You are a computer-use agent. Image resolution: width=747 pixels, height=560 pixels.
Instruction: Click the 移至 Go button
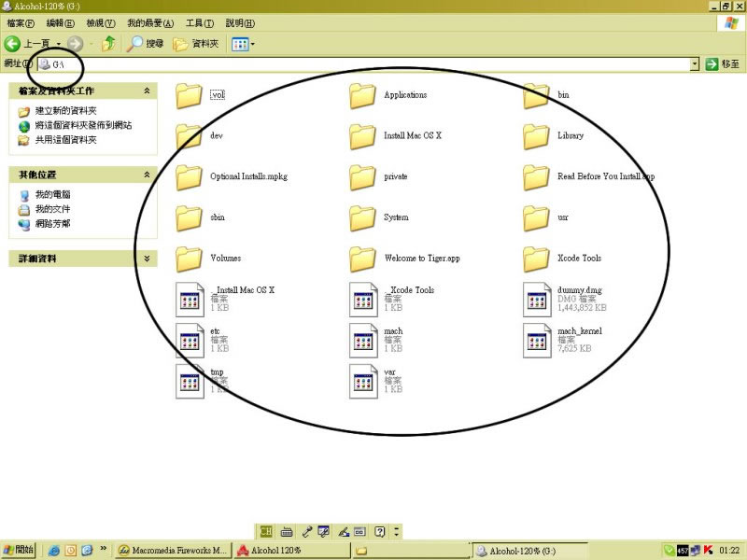[722, 63]
